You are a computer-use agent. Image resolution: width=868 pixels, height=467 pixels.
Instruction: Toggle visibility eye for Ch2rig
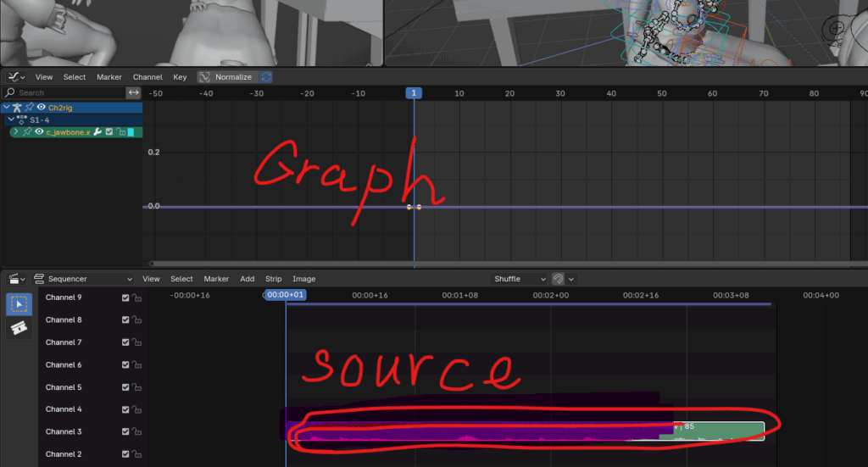[x=41, y=108]
